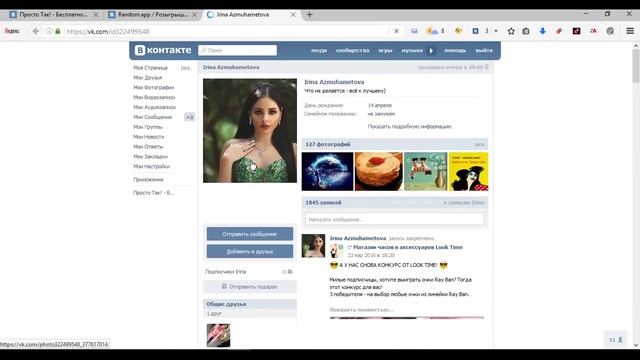Switch to the Просто Так! browser tab
The image size is (640, 360).
point(53,15)
